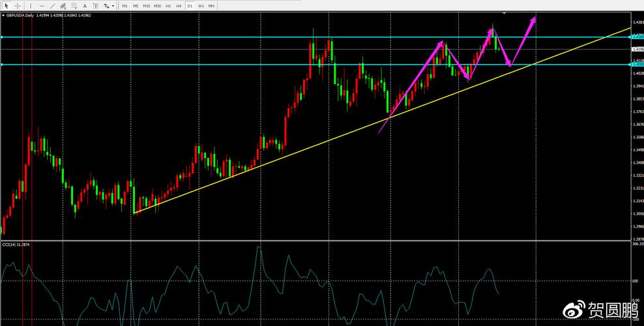Switch to the M15 timeframe
644x326 pixels.
[147, 6]
